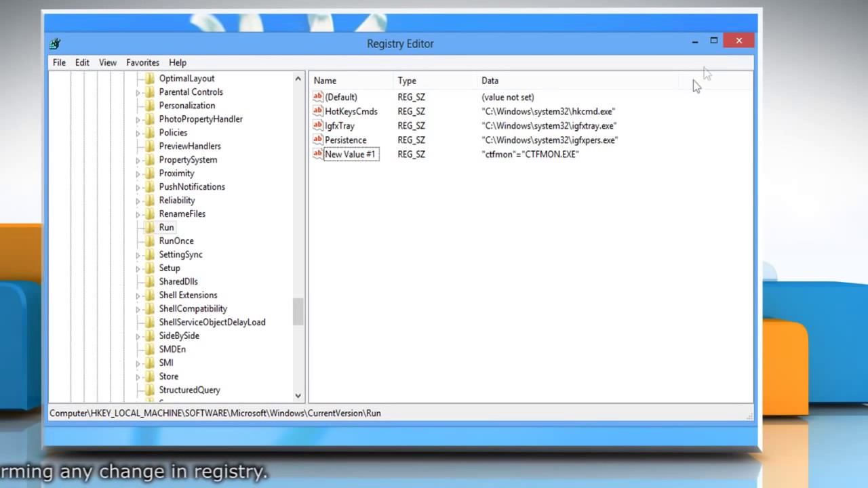Expand the PhotoPropertyHandler key
Image resolution: width=868 pixels, height=488 pixels.
(x=138, y=119)
